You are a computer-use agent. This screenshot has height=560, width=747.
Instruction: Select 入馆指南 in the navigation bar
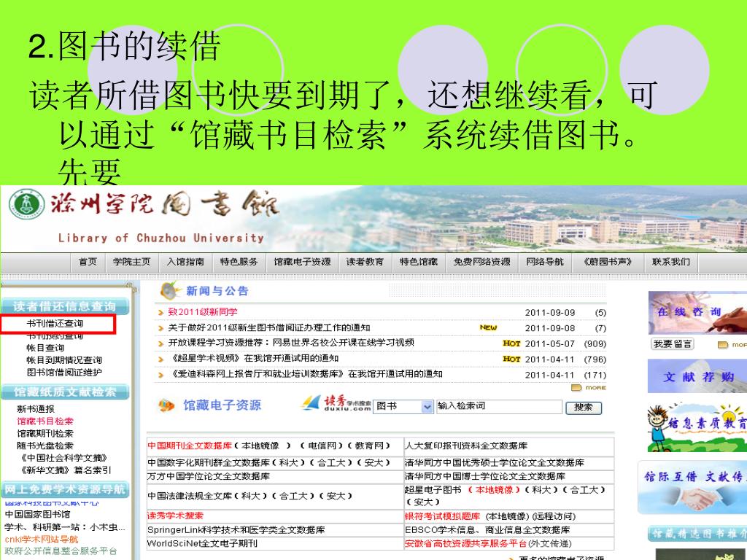tap(185, 262)
